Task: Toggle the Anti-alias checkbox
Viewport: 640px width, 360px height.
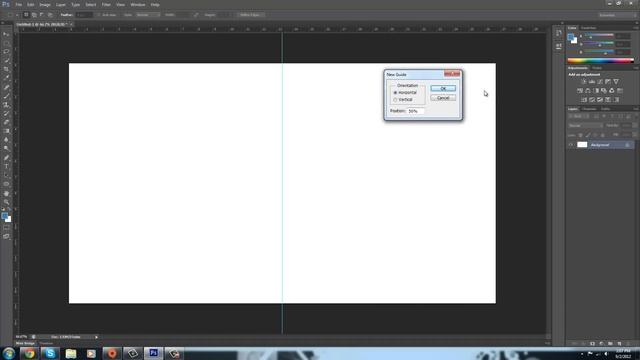Action: [x=98, y=15]
